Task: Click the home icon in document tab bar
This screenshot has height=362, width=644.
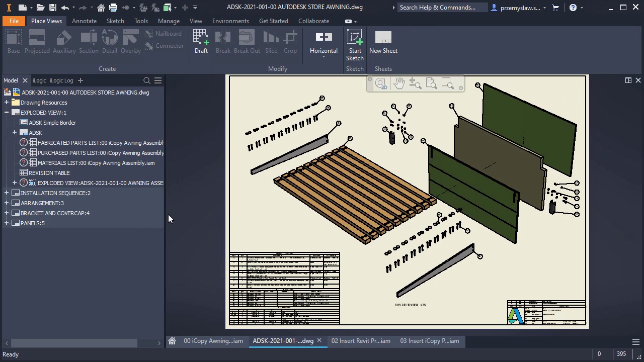Action: coord(172,341)
